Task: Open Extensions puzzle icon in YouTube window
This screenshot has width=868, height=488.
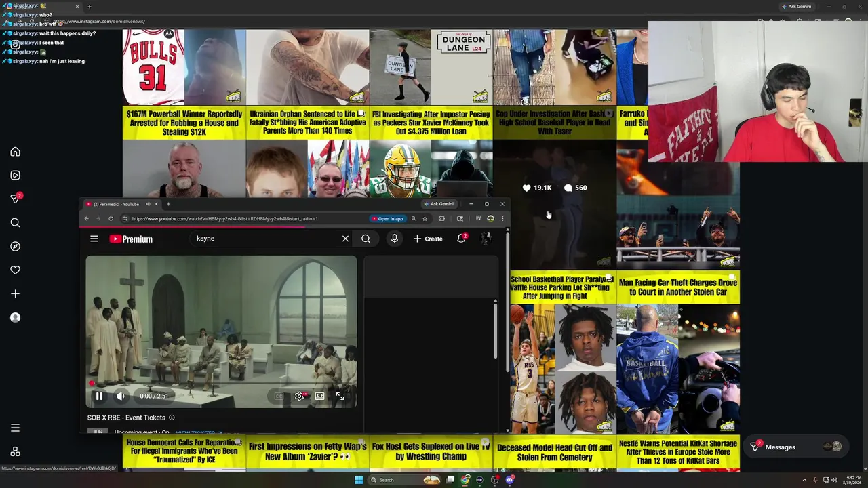Action: click(442, 218)
